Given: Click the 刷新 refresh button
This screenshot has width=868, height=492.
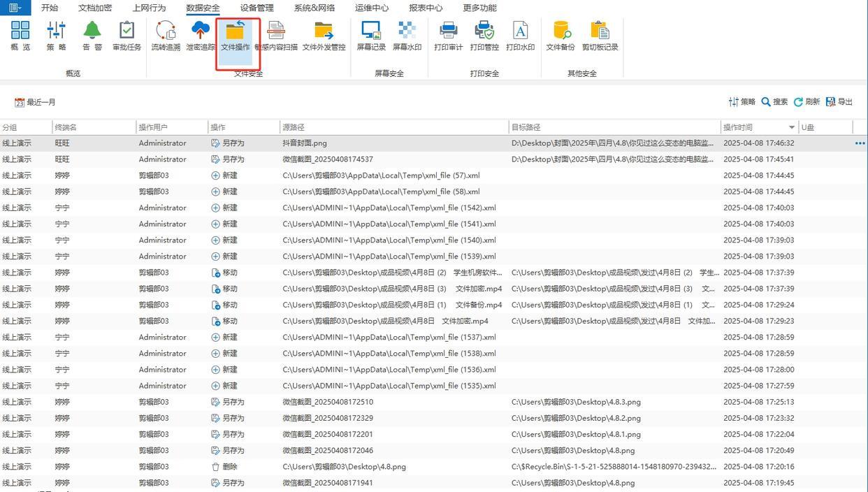Looking at the screenshot, I should 806,102.
